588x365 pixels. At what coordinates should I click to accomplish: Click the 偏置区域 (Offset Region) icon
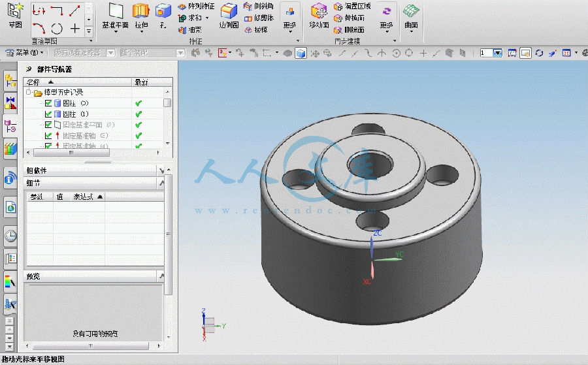click(x=338, y=7)
